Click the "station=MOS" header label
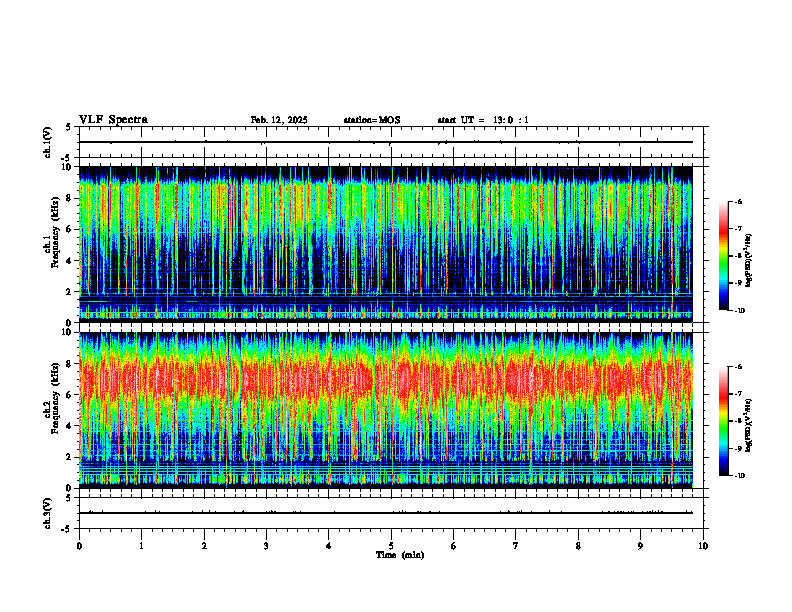This screenshot has width=792, height=612. [372, 120]
